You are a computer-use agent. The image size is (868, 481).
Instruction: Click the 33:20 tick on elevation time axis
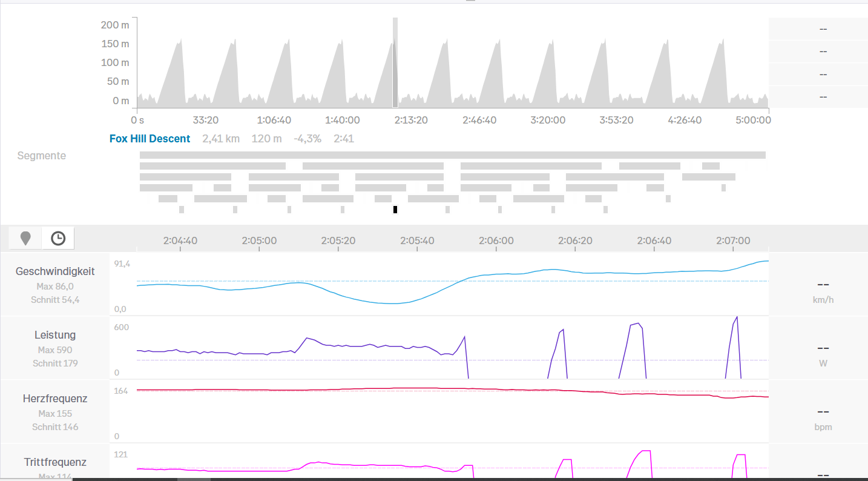(206, 120)
